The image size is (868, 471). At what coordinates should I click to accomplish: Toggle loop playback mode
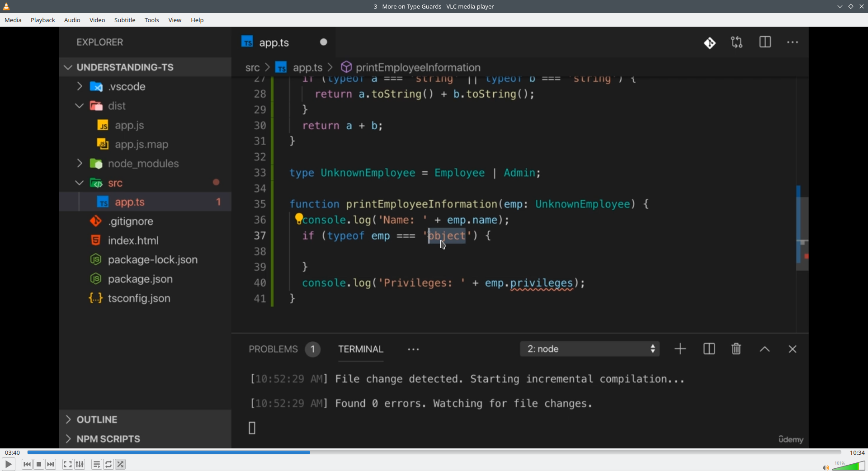pos(109,464)
